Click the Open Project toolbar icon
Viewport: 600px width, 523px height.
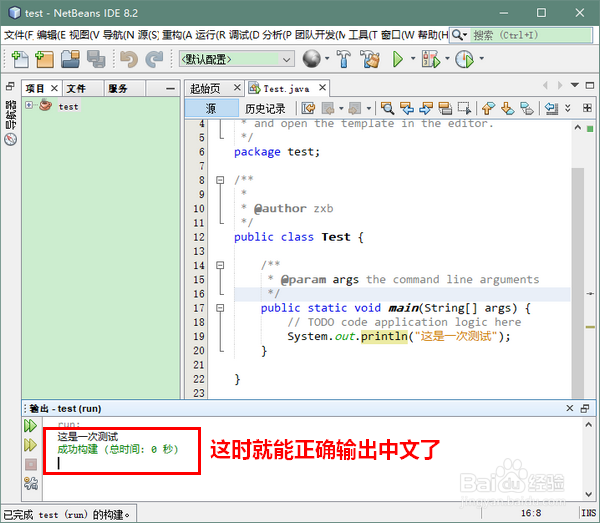(70, 59)
